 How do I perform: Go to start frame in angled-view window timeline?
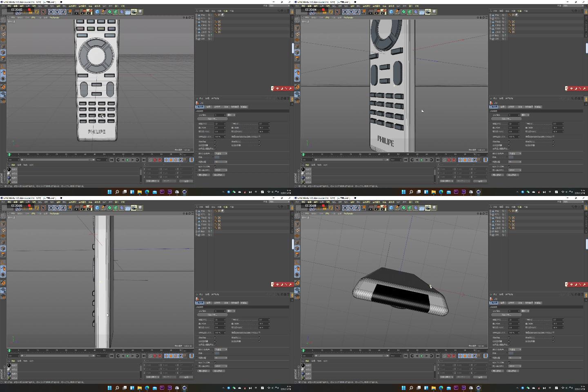coord(405,160)
